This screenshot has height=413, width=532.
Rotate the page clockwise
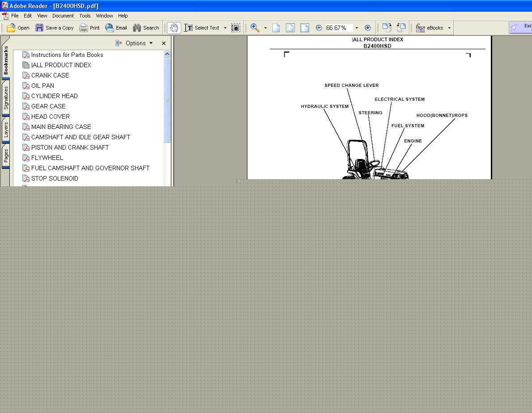click(x=387, y=28)
